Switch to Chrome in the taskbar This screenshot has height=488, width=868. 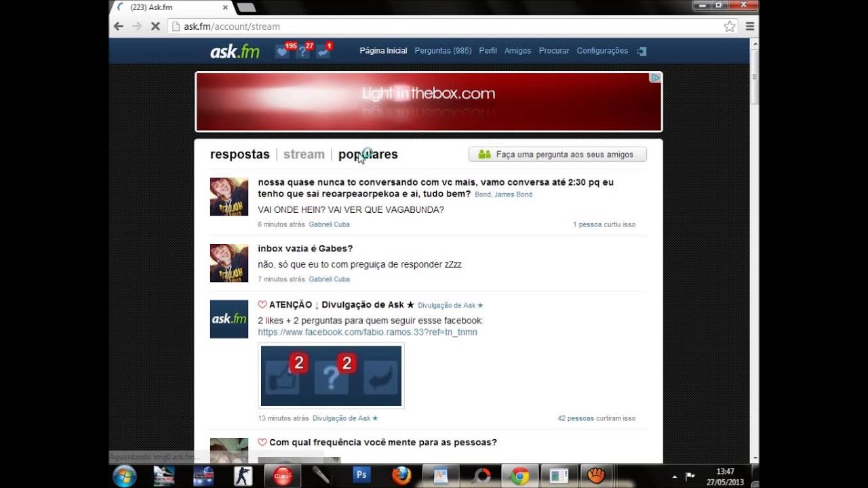click(x=520, y=476)
